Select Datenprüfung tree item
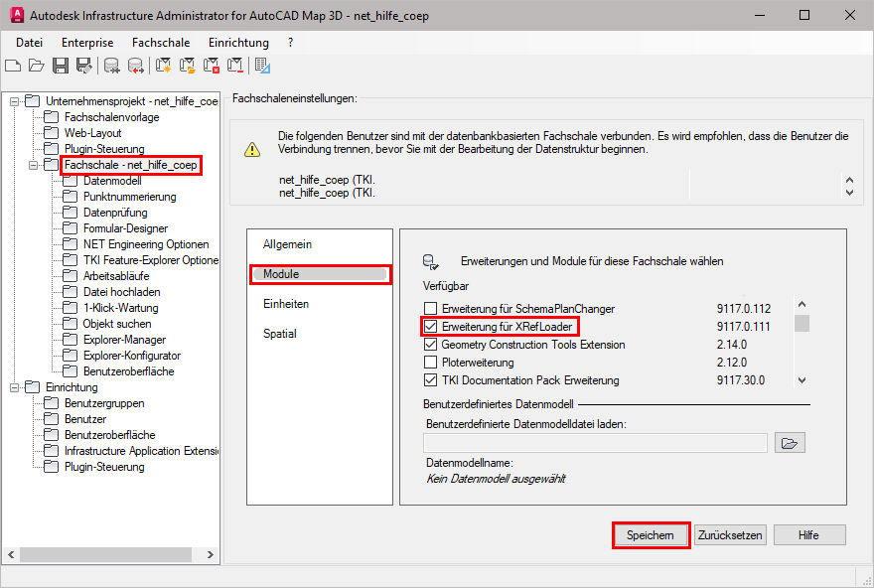 tap(115, 213)
